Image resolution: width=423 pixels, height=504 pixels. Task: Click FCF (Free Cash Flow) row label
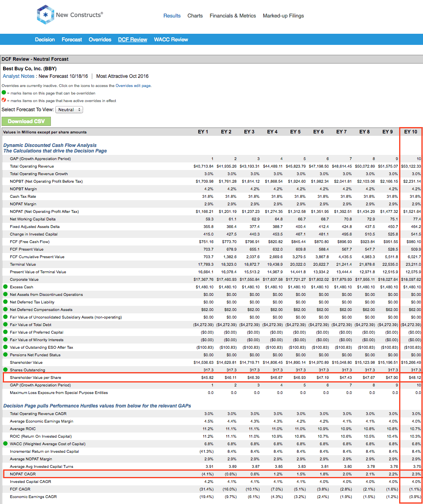[30, 241]
